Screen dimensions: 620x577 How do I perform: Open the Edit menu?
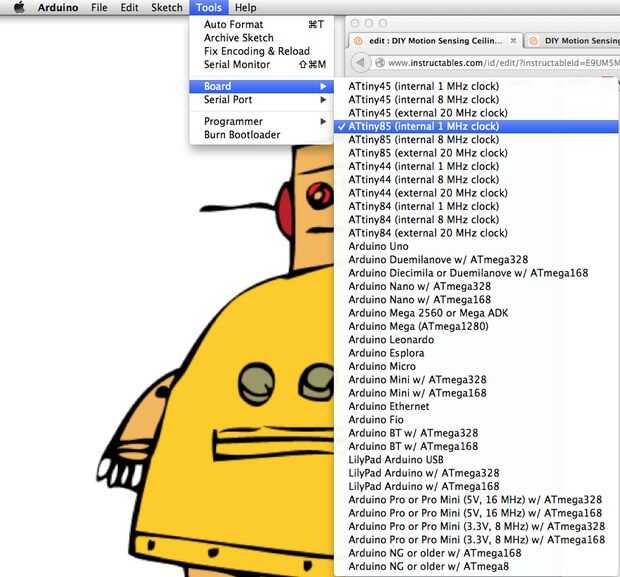pos(129,8)
